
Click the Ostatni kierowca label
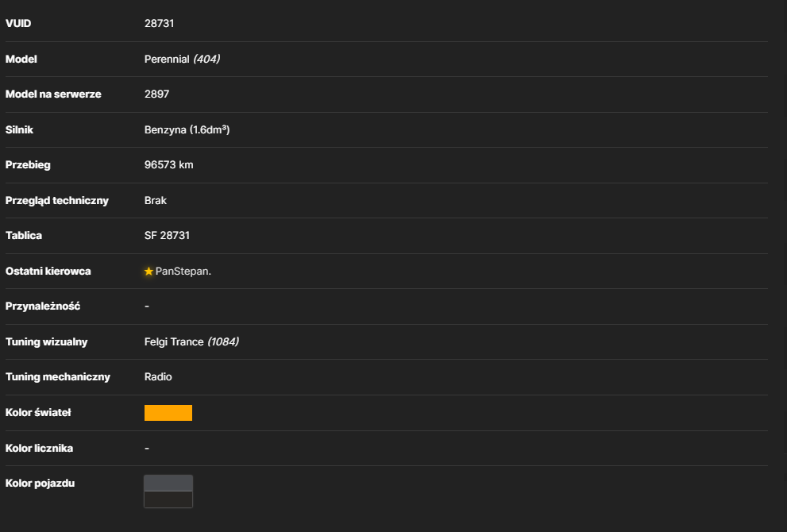point(48,272)
